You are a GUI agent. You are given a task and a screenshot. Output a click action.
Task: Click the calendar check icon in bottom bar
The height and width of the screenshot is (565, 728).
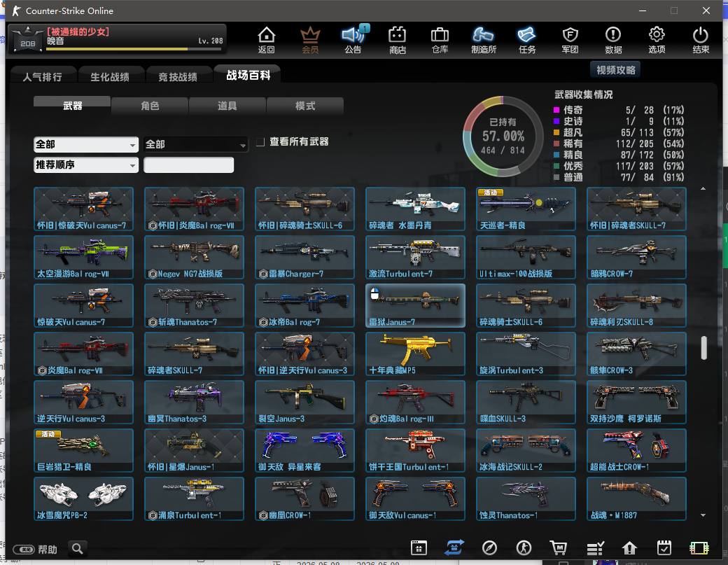[664, 547]
